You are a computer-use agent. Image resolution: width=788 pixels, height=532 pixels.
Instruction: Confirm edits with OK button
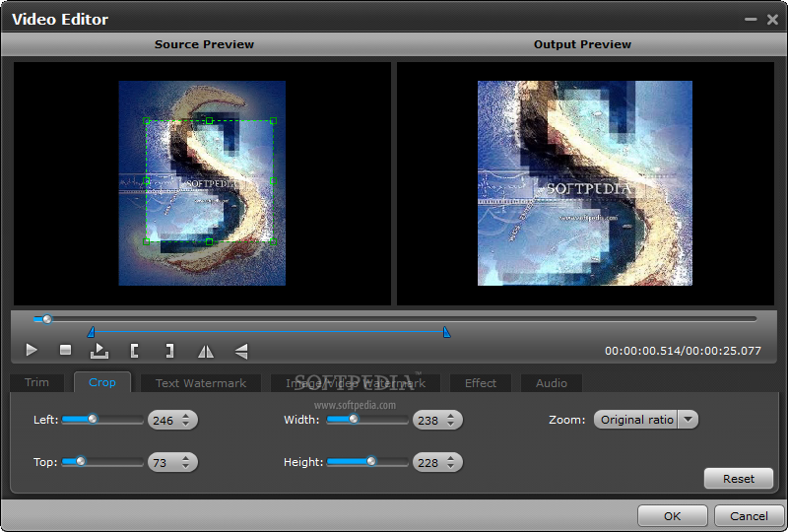point(672,516)
